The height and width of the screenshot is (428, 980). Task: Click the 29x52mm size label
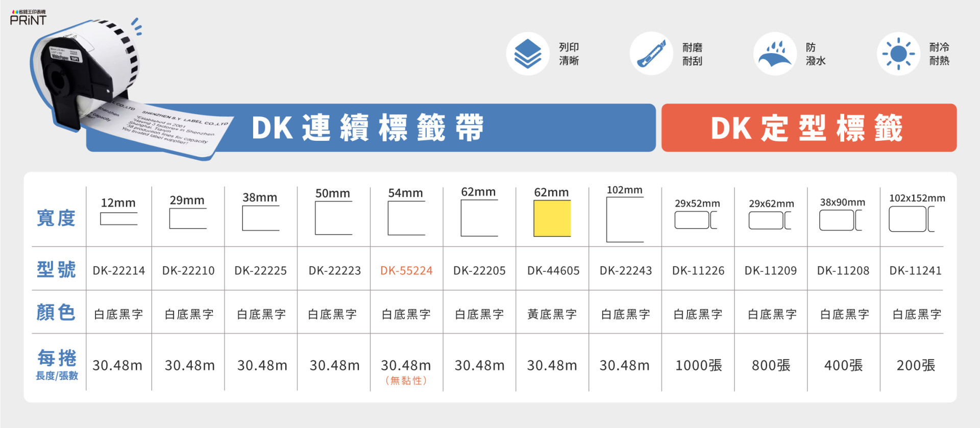(697, 203)
